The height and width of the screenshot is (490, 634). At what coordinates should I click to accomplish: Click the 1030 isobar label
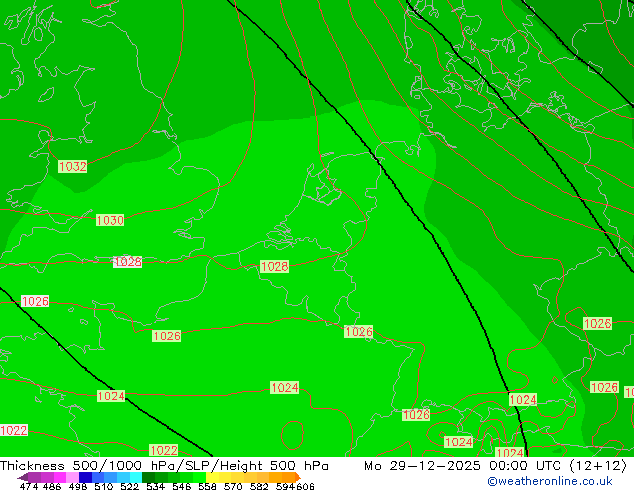point(110,220)
